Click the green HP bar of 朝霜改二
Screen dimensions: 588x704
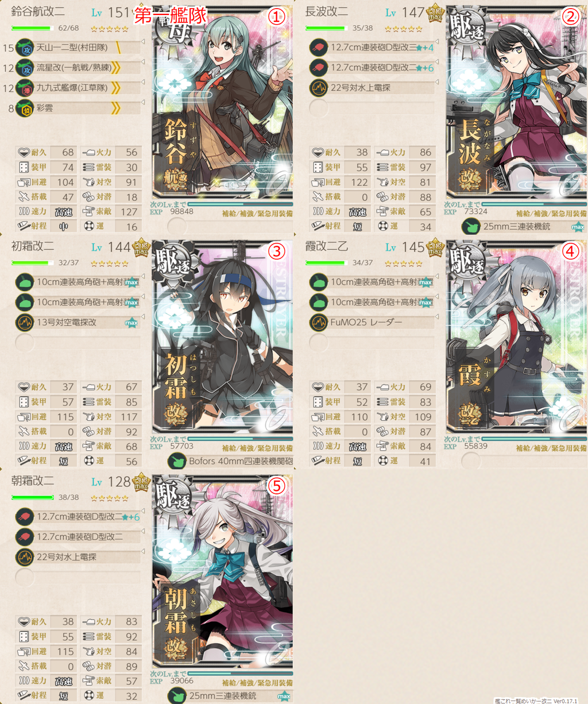[x=33, y=497]
